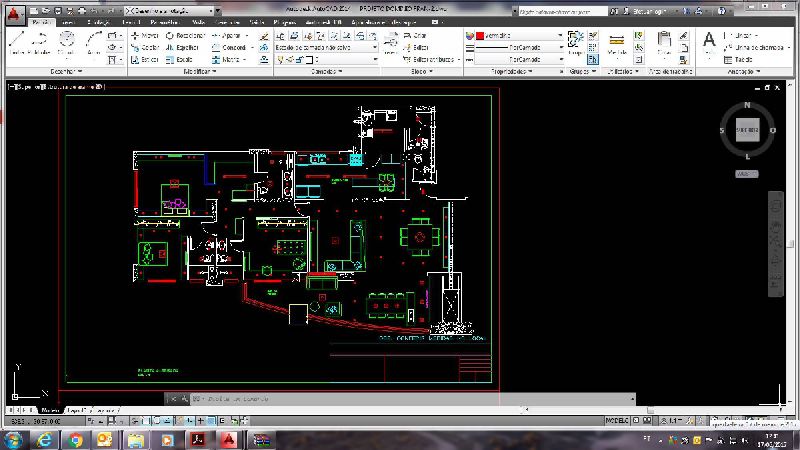Click the Mover tool in Modificar
Viewport: 800px width, 450px height.
coord(146,35)
